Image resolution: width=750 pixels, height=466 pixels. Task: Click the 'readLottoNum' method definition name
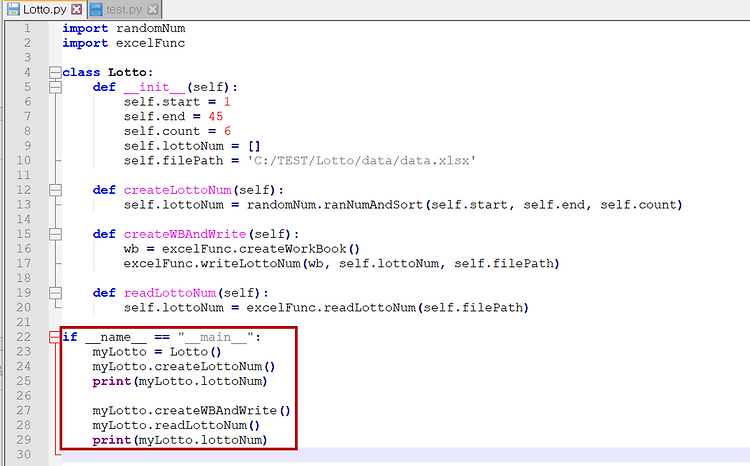170,293
